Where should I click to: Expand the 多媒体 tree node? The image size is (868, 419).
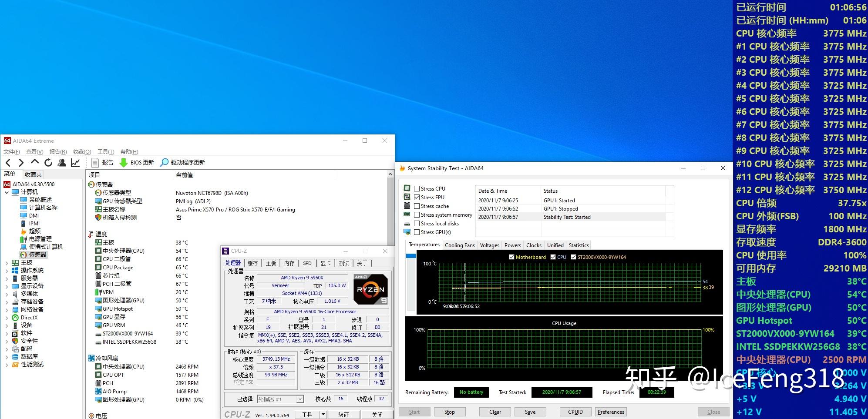click(7, 294)
